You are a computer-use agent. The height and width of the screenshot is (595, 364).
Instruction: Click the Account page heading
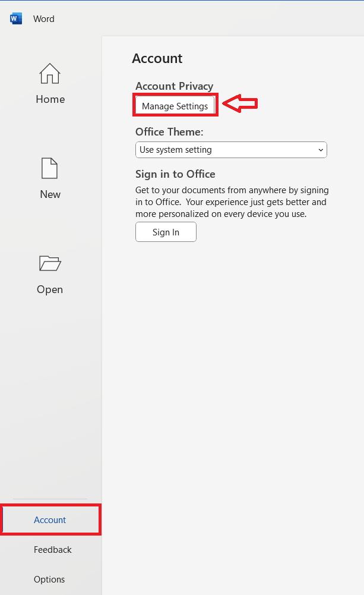[157, 58]
